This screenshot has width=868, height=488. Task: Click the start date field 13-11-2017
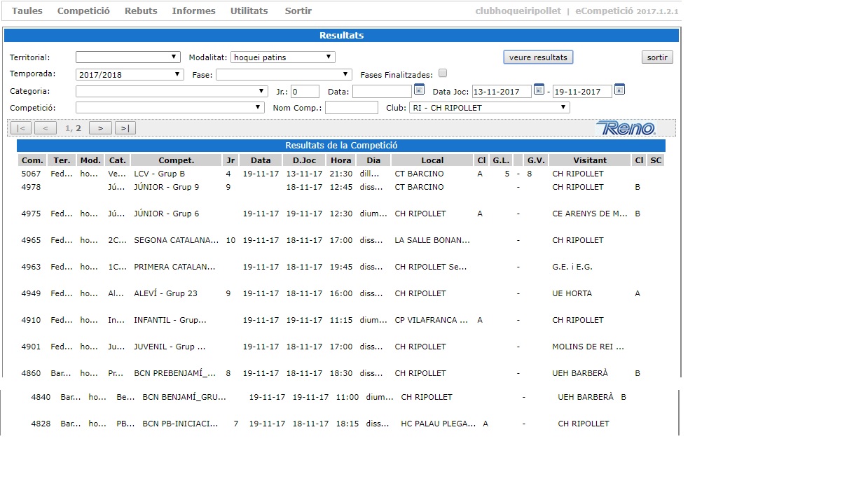[x=502, y=91]
